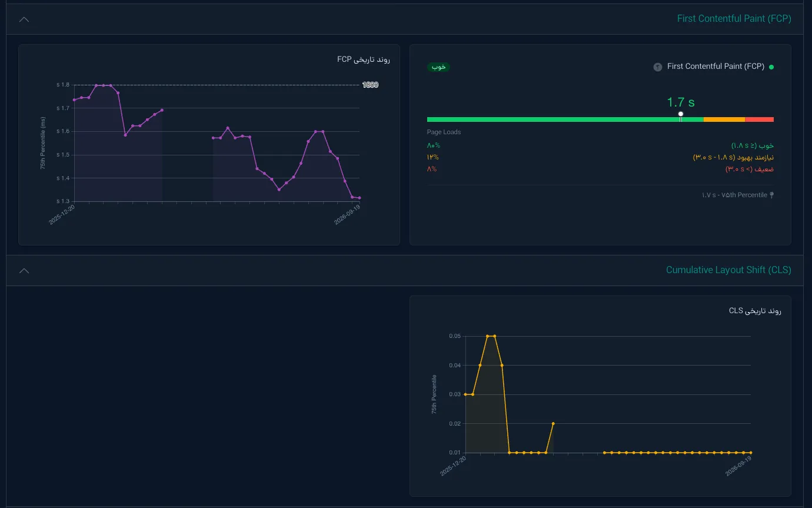Click the orange 'نیازمند بهبود' legend row
The image size is (812, 508).
pos(733,157)
